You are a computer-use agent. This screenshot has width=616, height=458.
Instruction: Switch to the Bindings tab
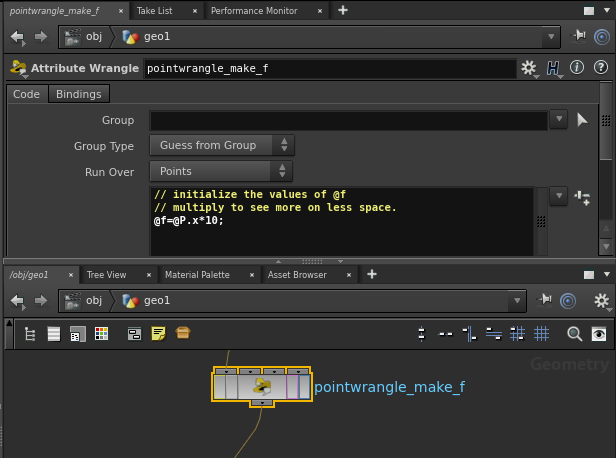[x=78, y=94]
